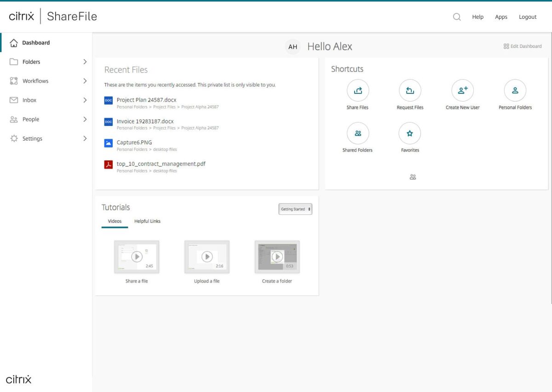This screenshot has height=392, width=552.
Task: Play the Upload a file tutorial video
Action: pyautogui.click(x=207, y=256)
